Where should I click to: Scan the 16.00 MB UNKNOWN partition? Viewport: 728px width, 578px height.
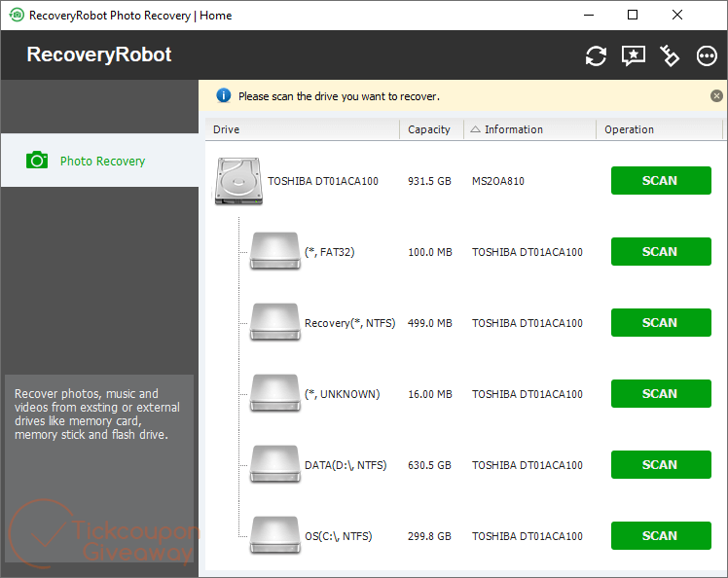(x=660, y=394)
